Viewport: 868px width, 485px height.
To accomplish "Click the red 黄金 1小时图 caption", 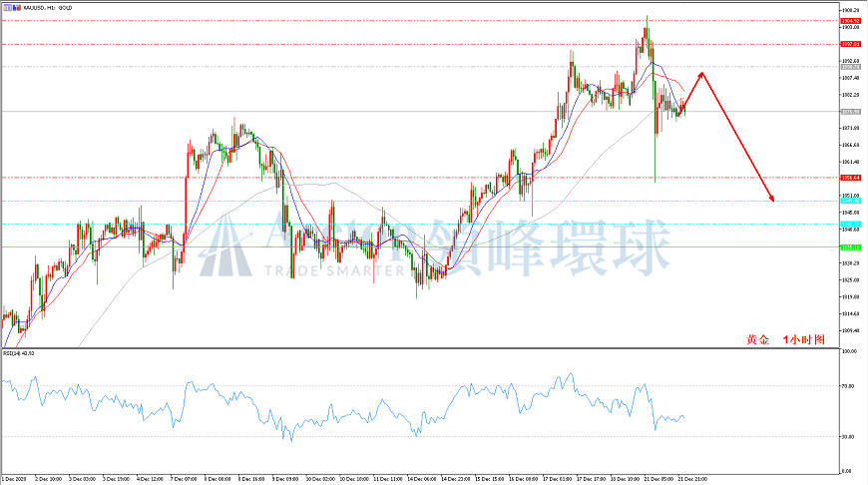I will [785, 340].
